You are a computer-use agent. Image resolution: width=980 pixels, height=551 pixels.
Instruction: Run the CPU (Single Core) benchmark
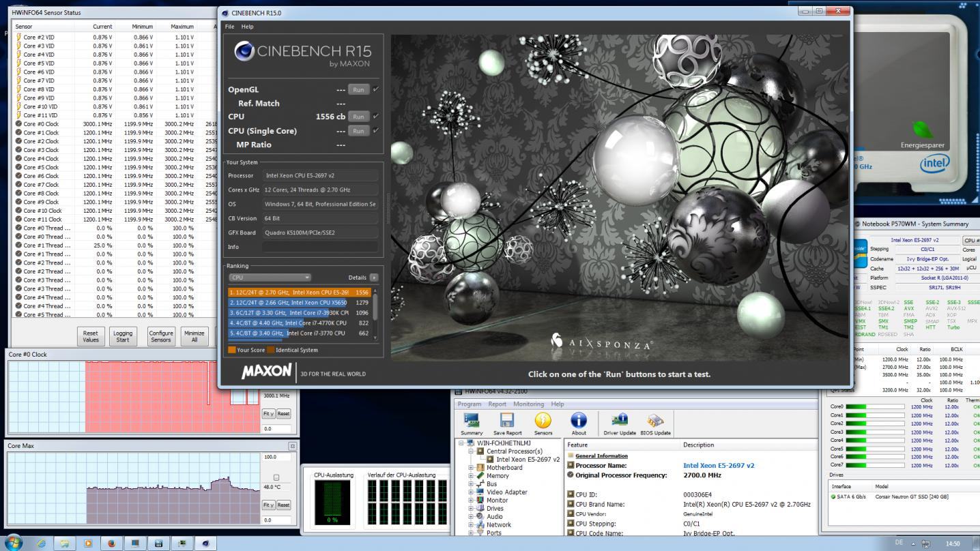pyautogui.click(x=358, y=130)
